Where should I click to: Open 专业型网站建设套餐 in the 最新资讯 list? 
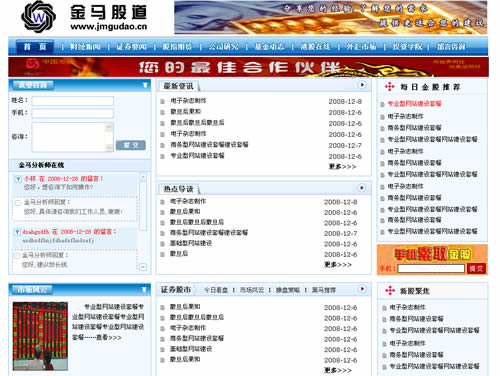point(197,156)
